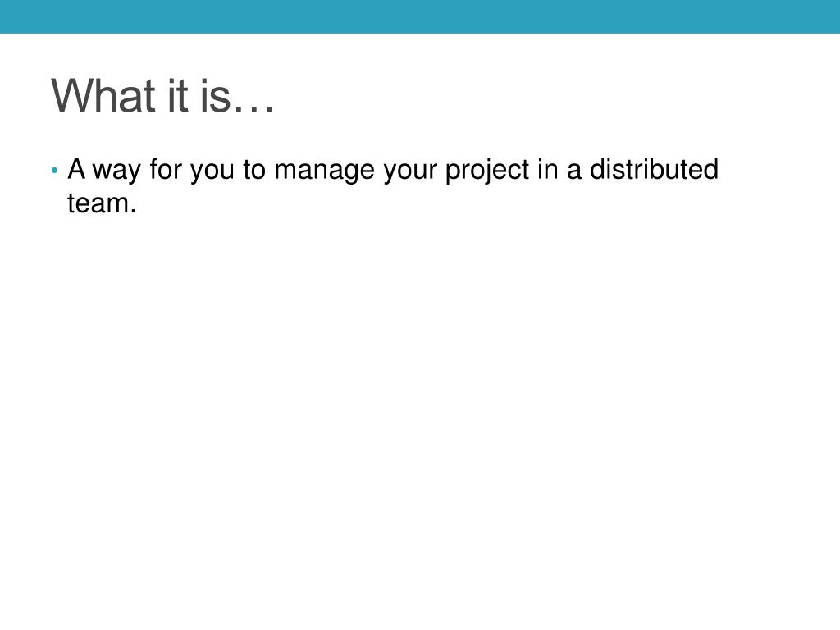840x630 pixels.
Task: Click the teal header bar at top
Action: (420, 16)
